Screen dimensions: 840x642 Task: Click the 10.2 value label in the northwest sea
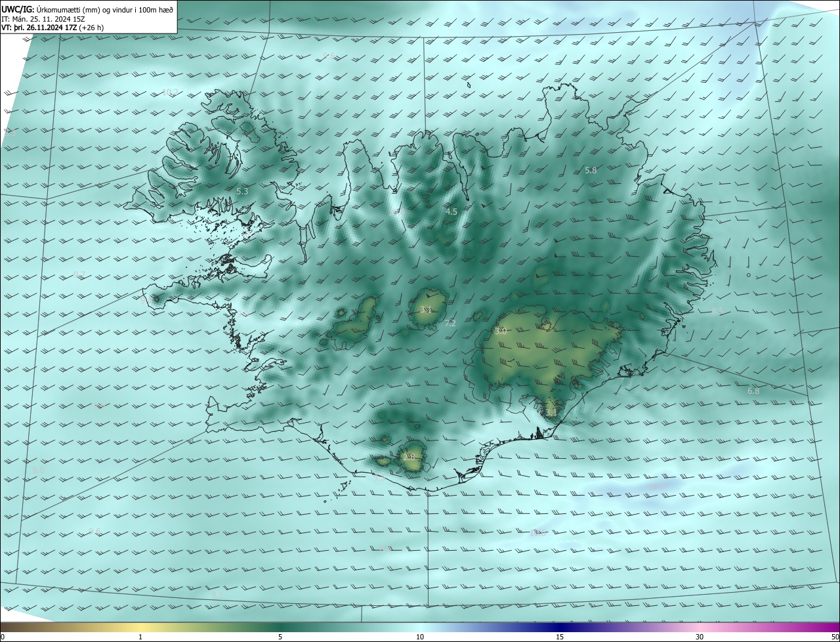169,92
